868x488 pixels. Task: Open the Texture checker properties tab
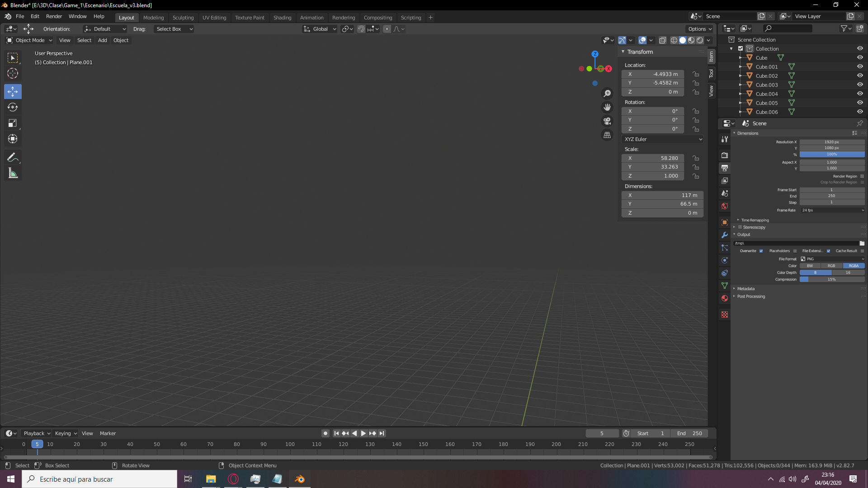pos(725,314)
